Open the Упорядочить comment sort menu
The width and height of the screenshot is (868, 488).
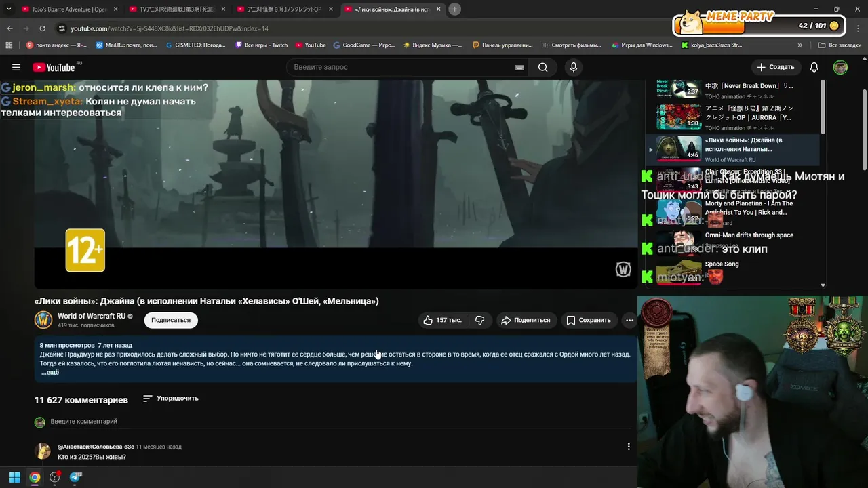170,399
